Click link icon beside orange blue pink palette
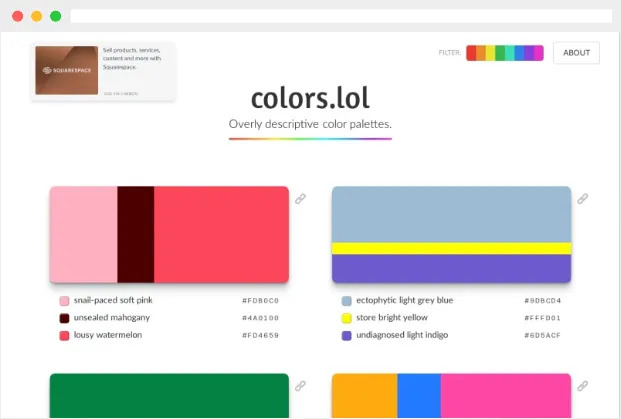 (x=582, y=385)
